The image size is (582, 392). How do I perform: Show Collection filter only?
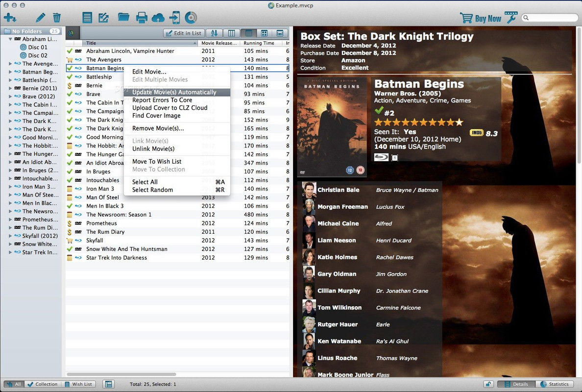tap(42, 384)
